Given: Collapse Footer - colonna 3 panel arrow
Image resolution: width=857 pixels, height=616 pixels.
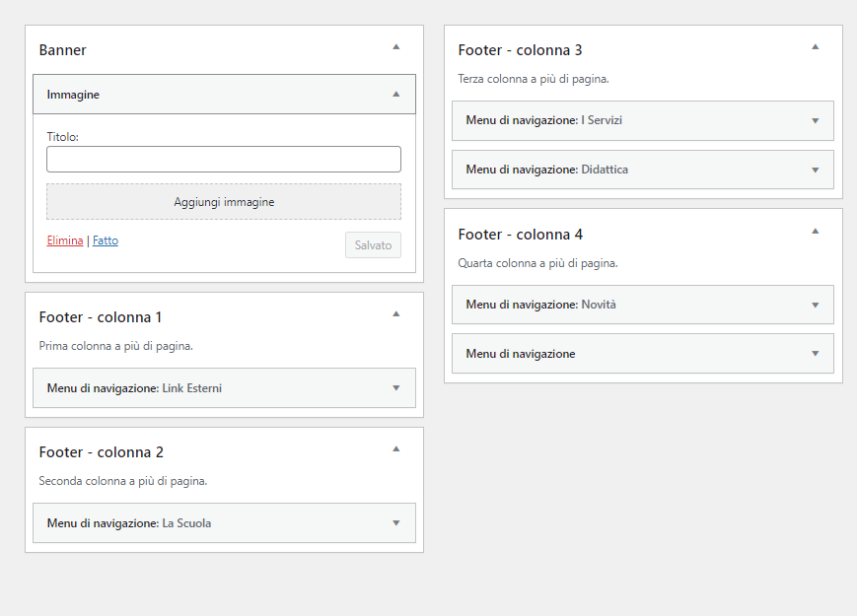Looking at the screenshot, I should [815, 47].
